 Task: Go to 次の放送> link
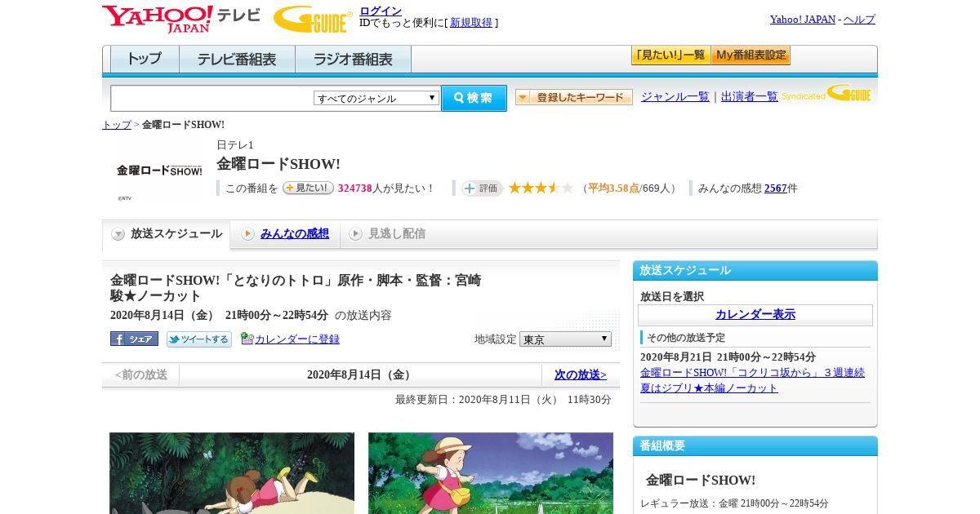tap(581, 375)
